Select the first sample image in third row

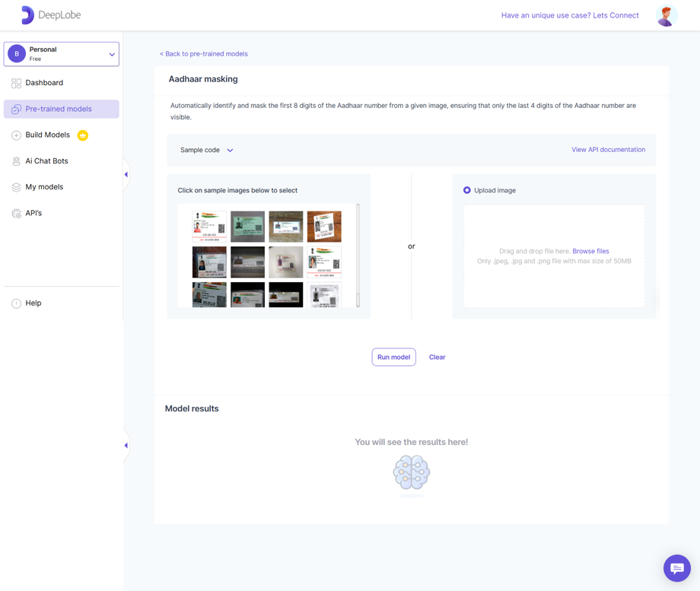click(209, 294)
